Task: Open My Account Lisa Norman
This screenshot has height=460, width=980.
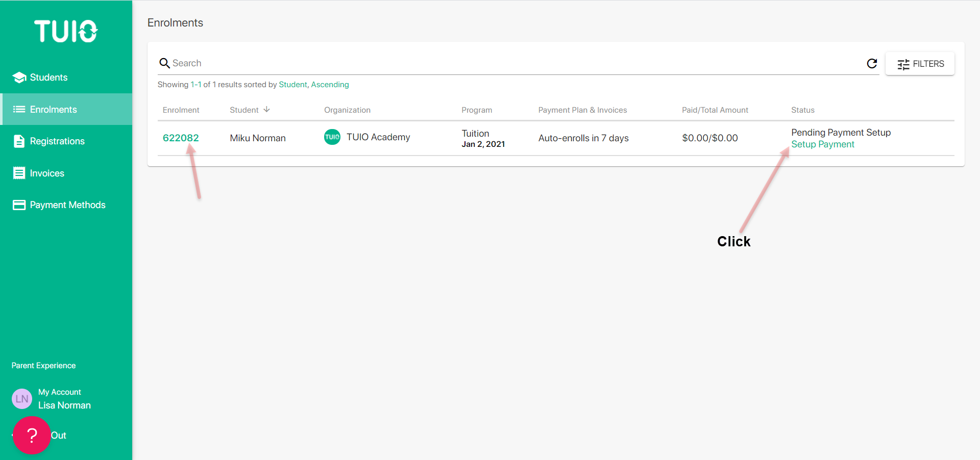Action: (64, 399)
